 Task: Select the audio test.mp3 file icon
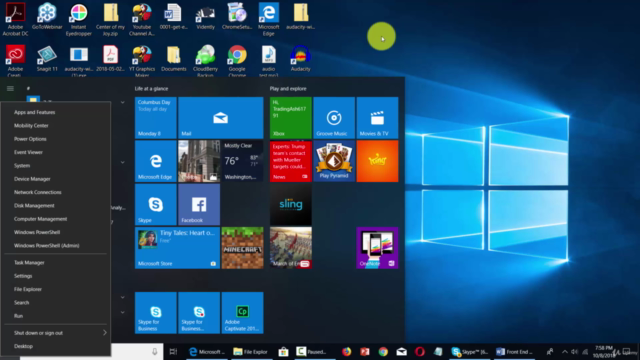pyautogui.click(x=269, y=60)
